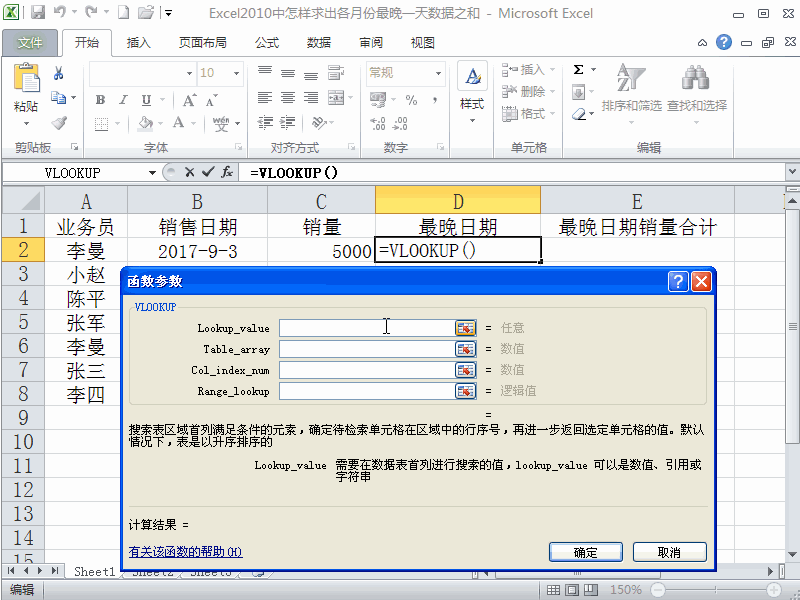Open the font name dropdown
This screenshot has height=600, width=800.
point(189,73)
